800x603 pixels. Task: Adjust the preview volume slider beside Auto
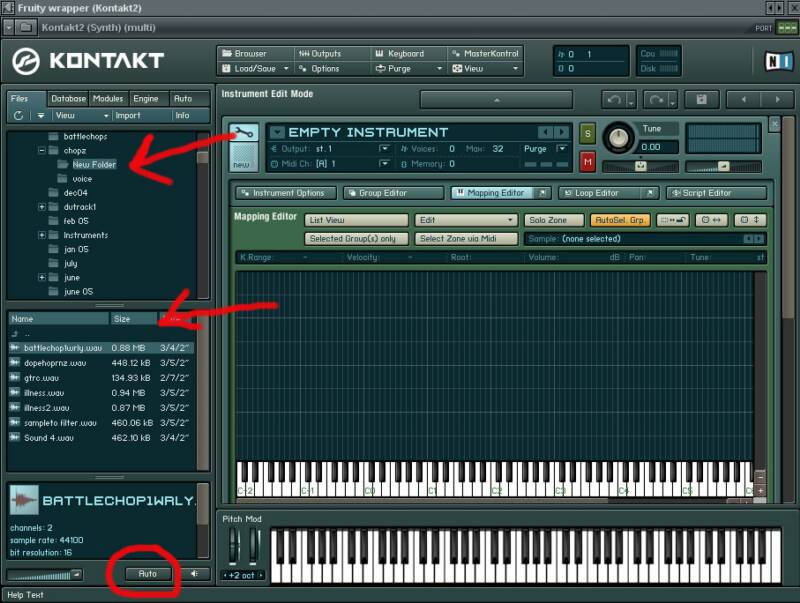click(44, 575)
